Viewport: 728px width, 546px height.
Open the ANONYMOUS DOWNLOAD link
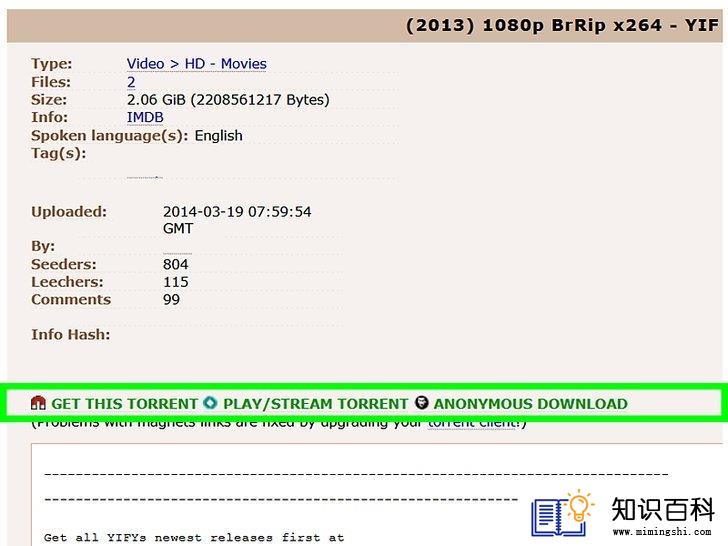point(531,403)
